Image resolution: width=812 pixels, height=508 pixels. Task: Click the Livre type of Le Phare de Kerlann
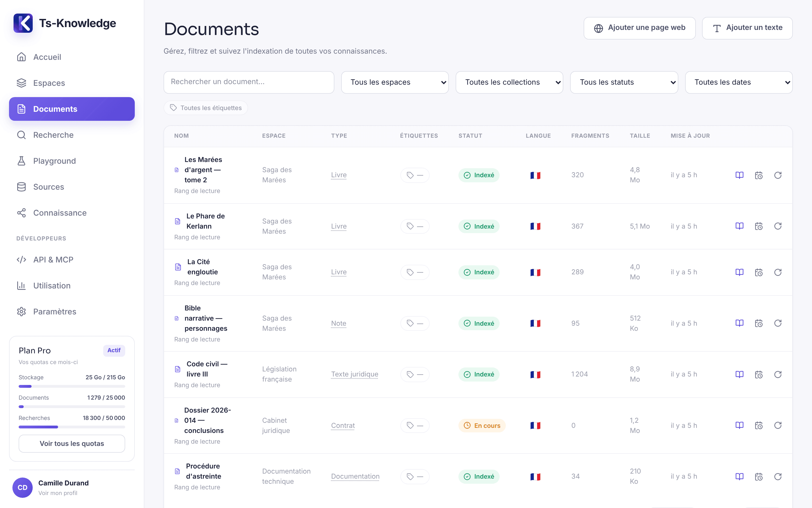tap(339, 226)
